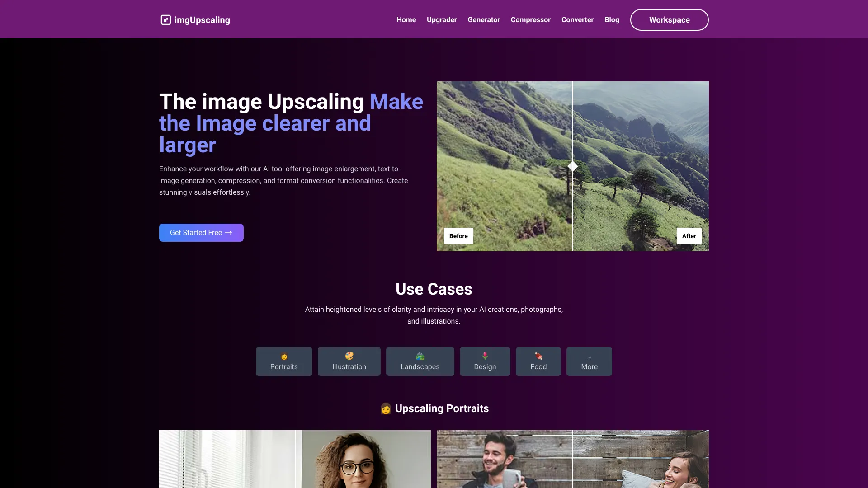This screenshot has width=868, height=488.
Task: Open the Workspace button
Action: coord(669,20)
